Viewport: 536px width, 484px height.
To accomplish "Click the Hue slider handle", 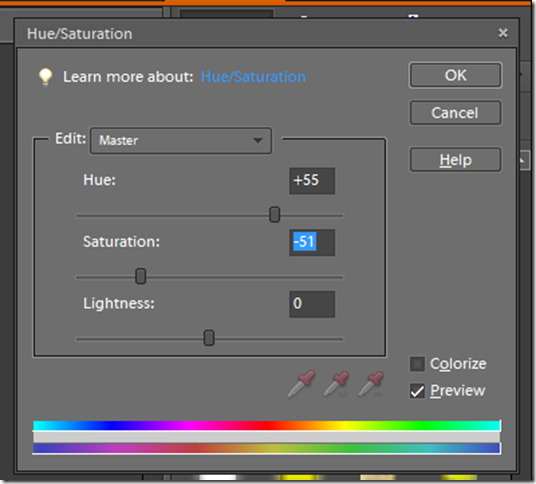I will (274, 215).
